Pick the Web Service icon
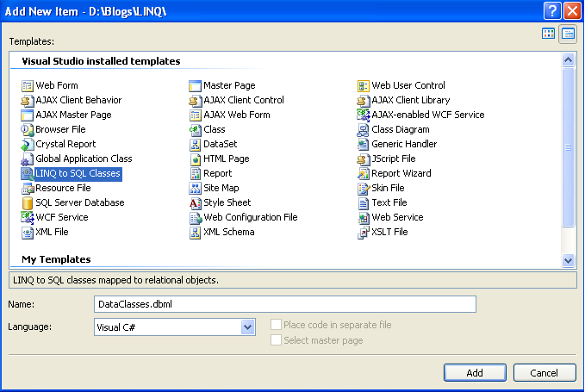 pos(363,217)
